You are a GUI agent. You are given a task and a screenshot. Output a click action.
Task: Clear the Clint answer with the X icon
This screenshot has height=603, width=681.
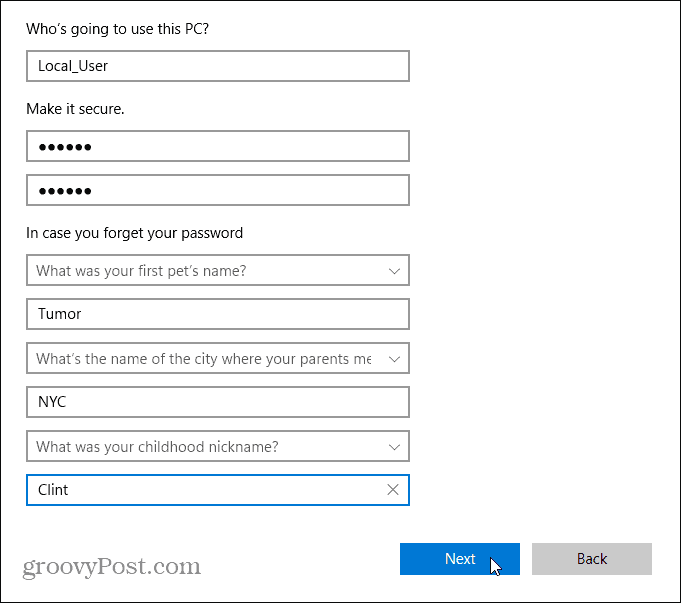393,490
